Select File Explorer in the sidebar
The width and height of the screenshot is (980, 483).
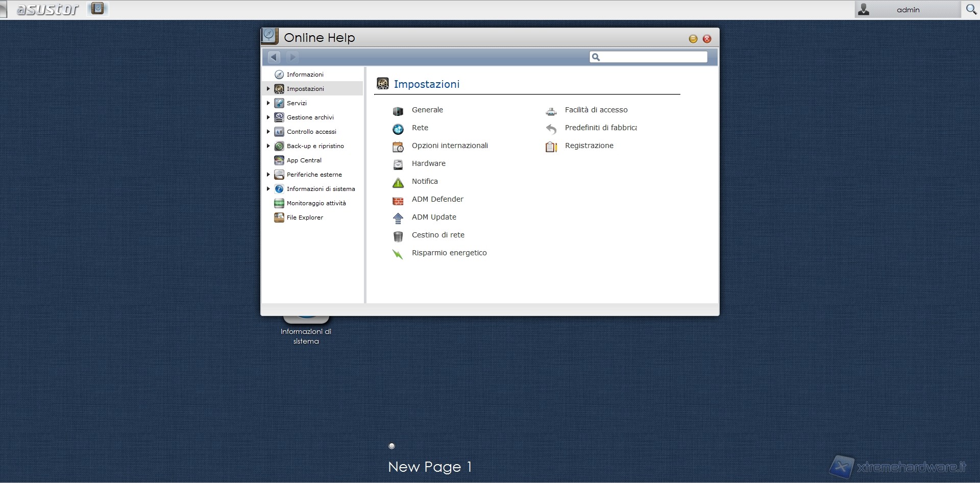tap(305, 218)
